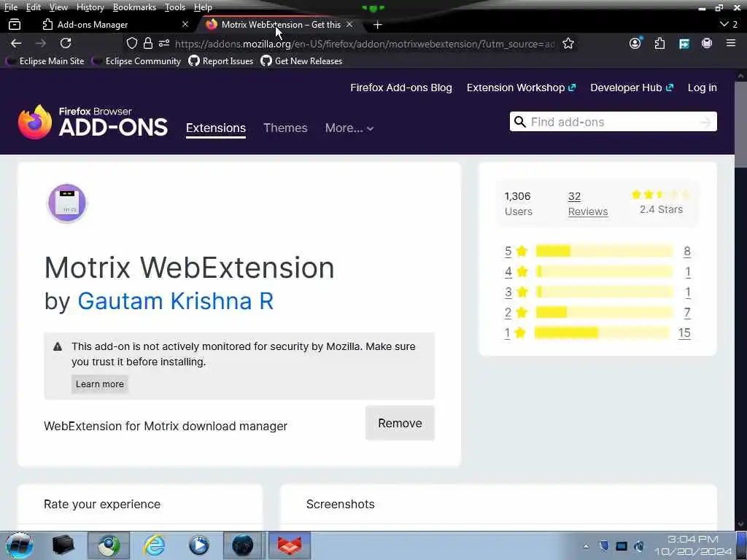Click the Motrix extension icon image

66,203
